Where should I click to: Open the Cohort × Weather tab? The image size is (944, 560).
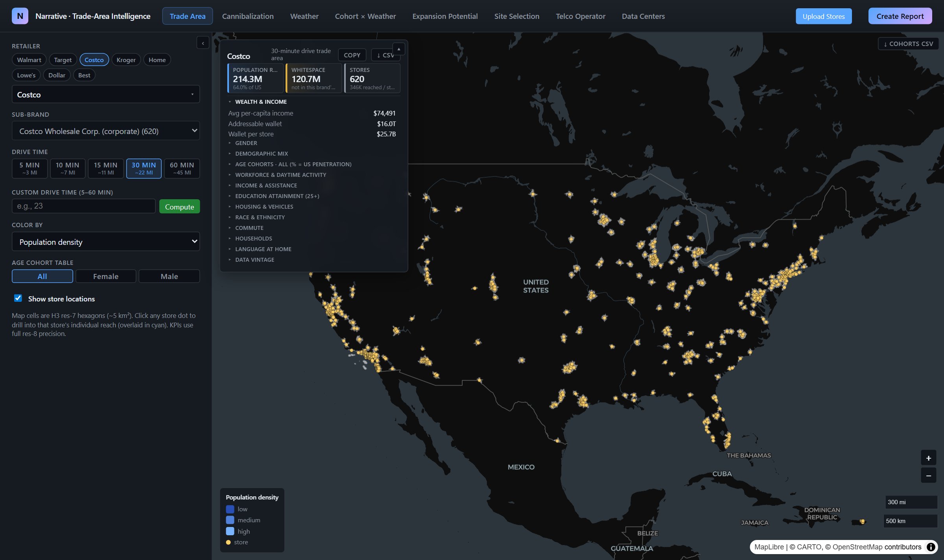(x=365, y=16)
